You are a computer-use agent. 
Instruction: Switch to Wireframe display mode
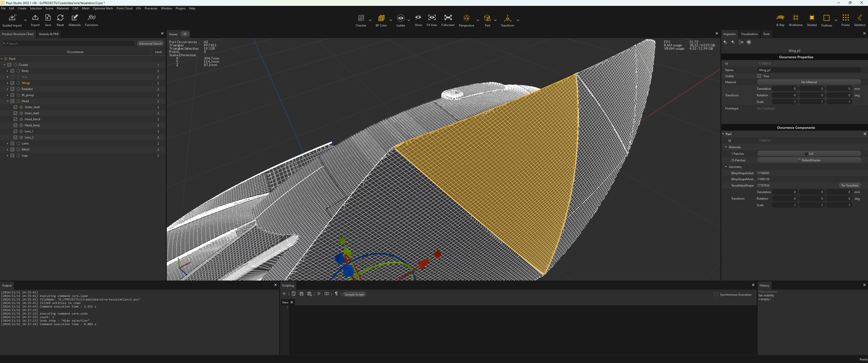tap(795, 18)
